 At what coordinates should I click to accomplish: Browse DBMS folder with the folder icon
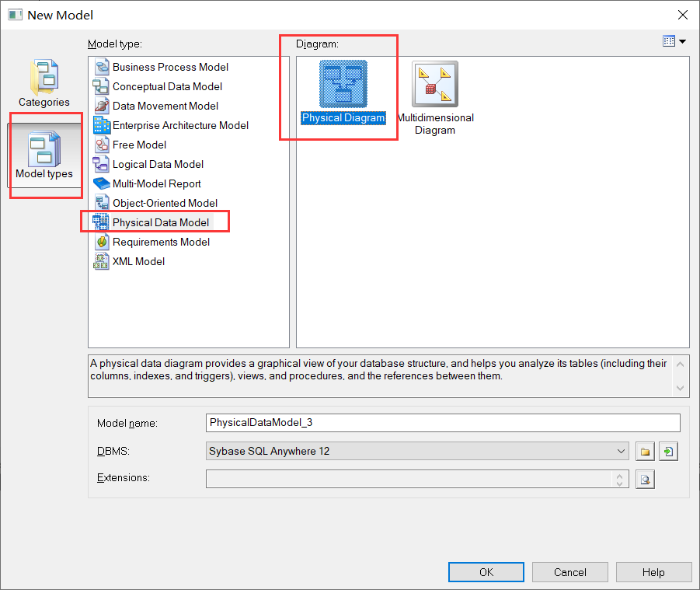(x=645, y=452)
